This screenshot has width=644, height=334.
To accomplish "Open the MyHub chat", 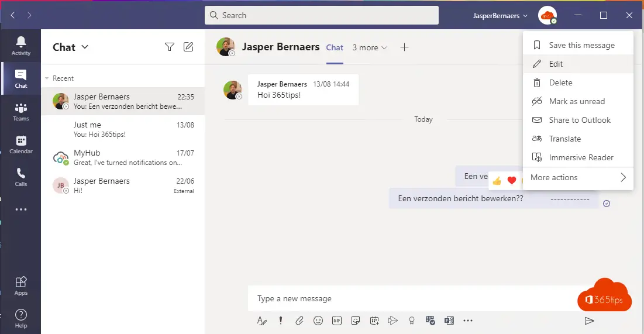I will [123, 157].
